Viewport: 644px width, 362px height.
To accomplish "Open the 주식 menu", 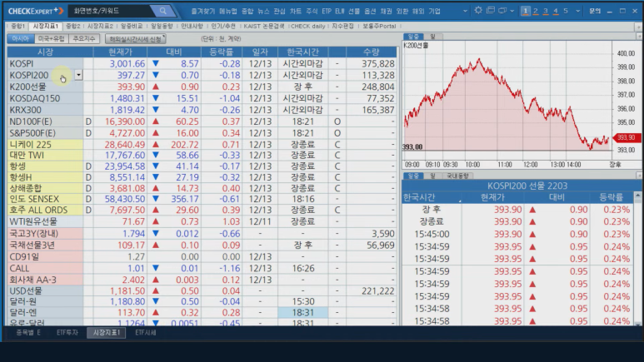I will coord(312,11).
